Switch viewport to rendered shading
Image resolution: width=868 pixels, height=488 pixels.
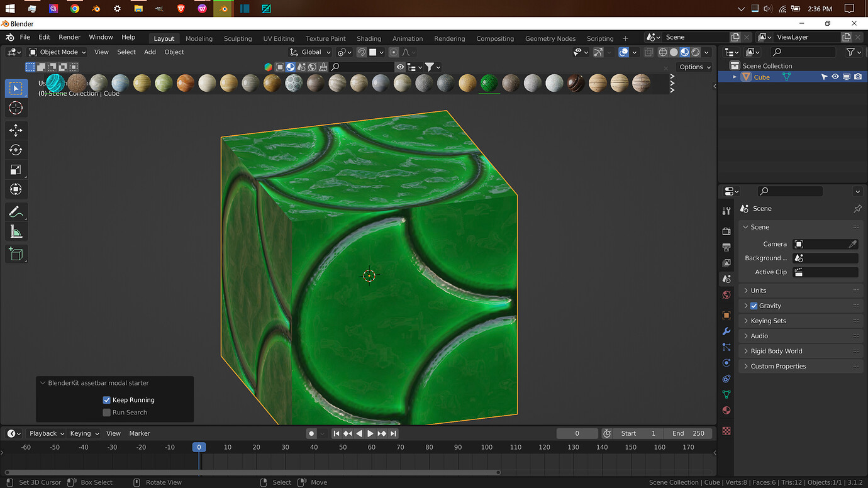coord(695,52)
